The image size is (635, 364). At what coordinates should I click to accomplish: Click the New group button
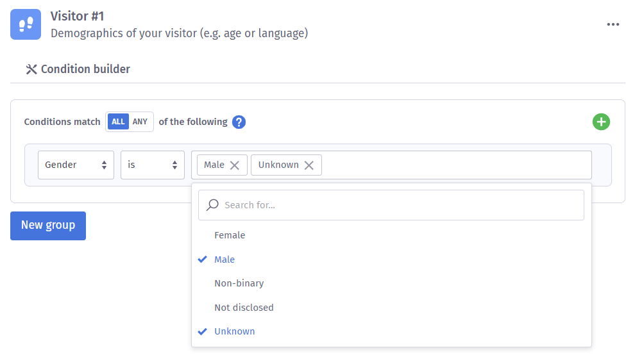48,226
